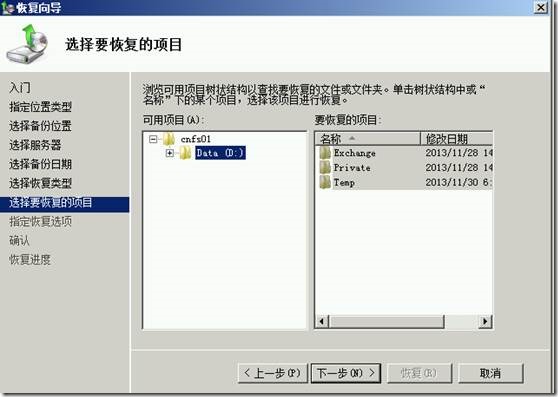This screenshot has height=397, width=558.
Task: Open the 入门 wizard step
Action: (x=20, y=88)
